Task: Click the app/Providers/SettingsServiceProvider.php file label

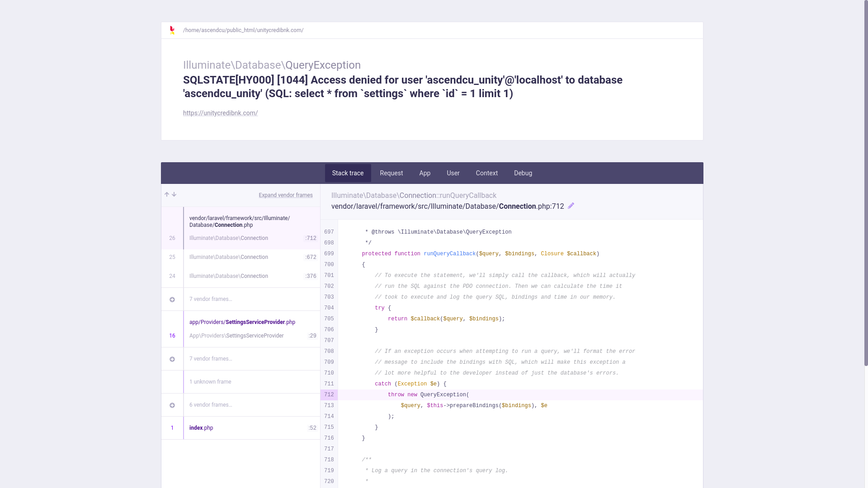Action: (x=242, y=322)
